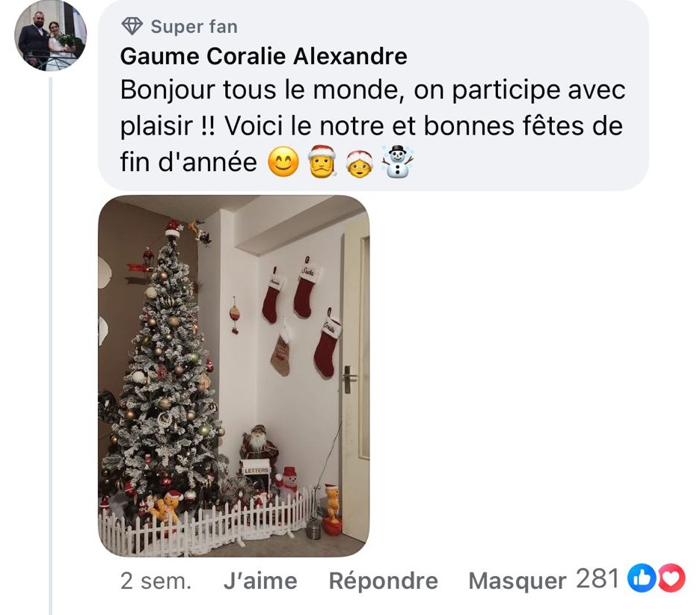This screenshot has height=615, width=700.
Task: Open the blue thumbs-up reaction icon
Action: click(642, 578)
